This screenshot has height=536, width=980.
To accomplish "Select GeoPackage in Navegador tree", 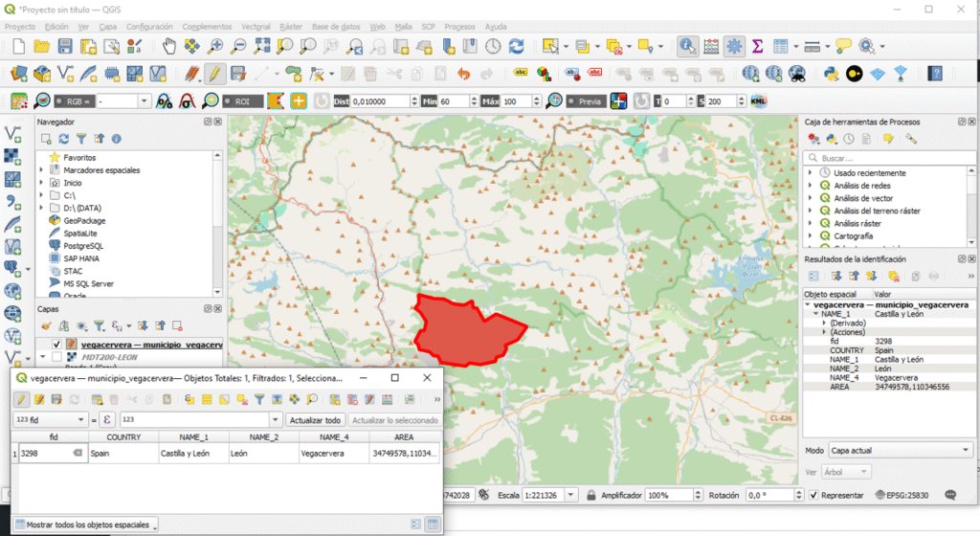I will click(84, 220).
